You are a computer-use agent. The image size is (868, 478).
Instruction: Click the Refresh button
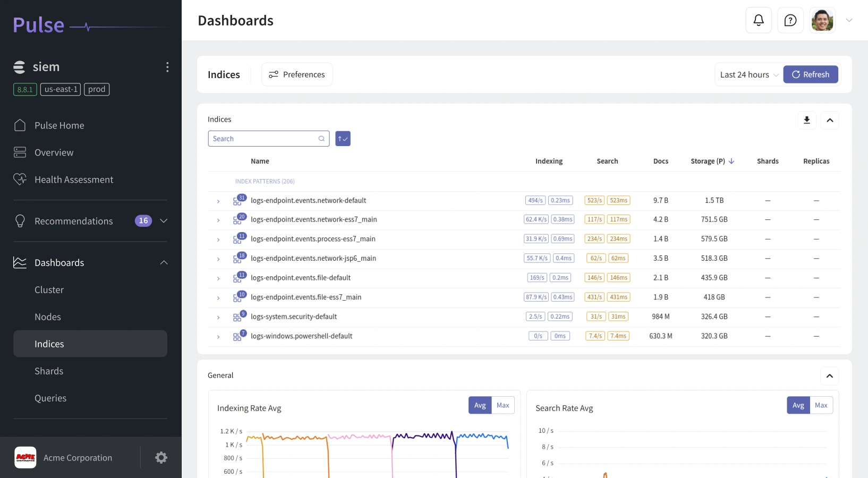pos(810,75)
